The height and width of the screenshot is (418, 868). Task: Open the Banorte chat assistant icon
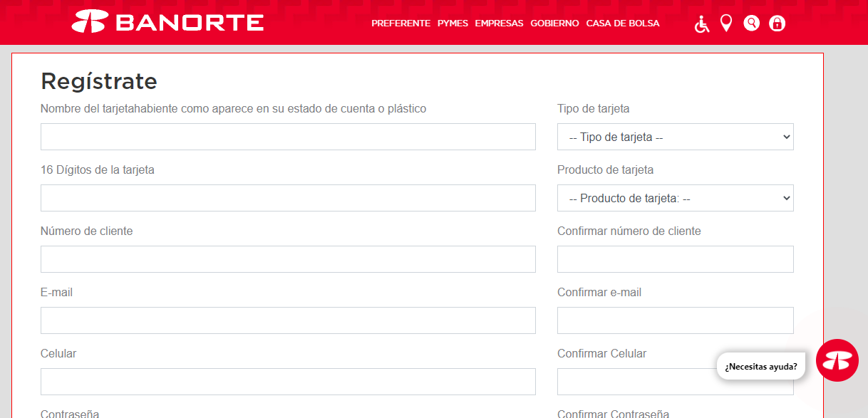(x=837, y=361)
